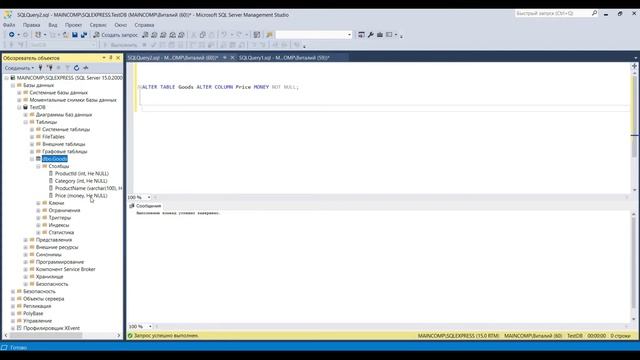
Task: Open the Properties wrench icon in toolbar
Action: point(371,35)
